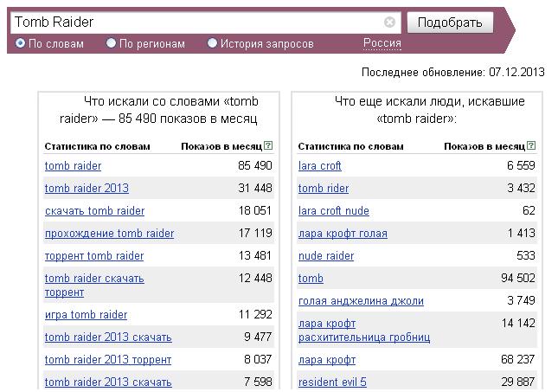Click left column header Статистика по словам

pos(98,146)
